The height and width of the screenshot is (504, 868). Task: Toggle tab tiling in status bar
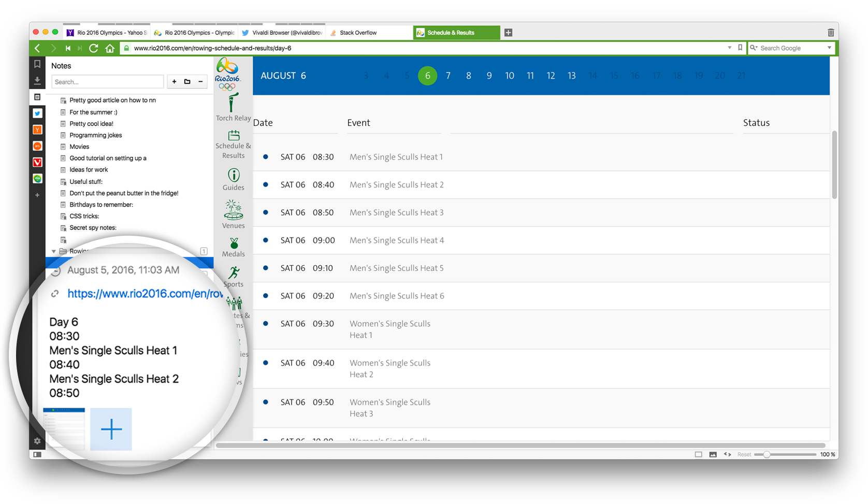pos(698,454)
